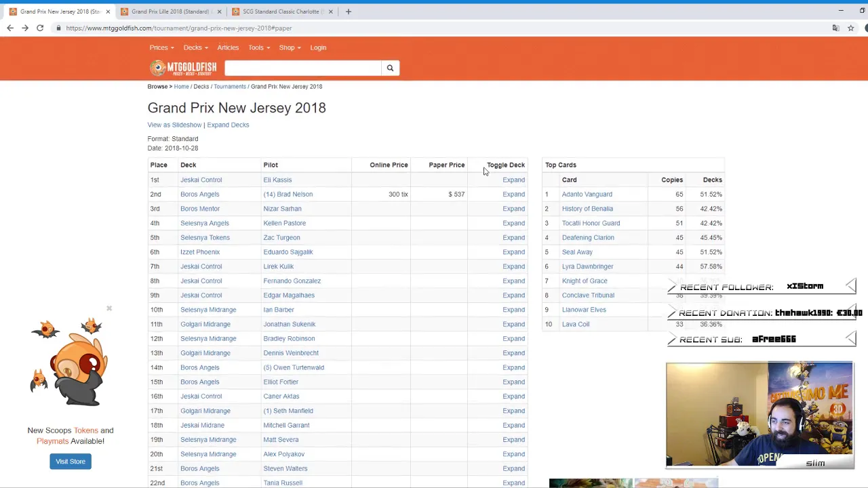Open Tocatli Honor Guard card link
Viewport: 868px width, 488px height.
(591, 223)
